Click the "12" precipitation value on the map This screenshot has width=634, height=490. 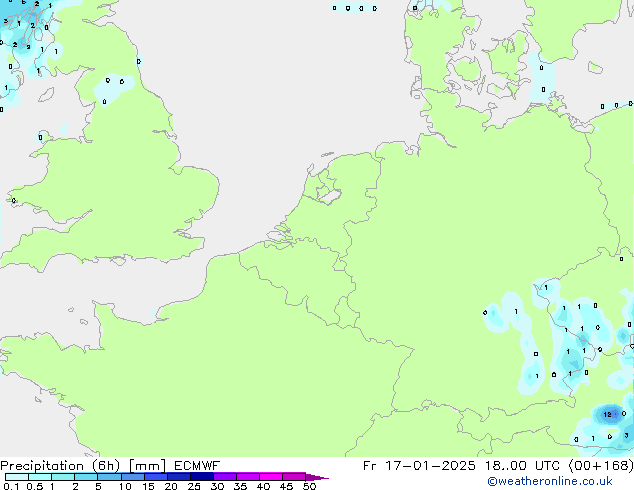608,413
